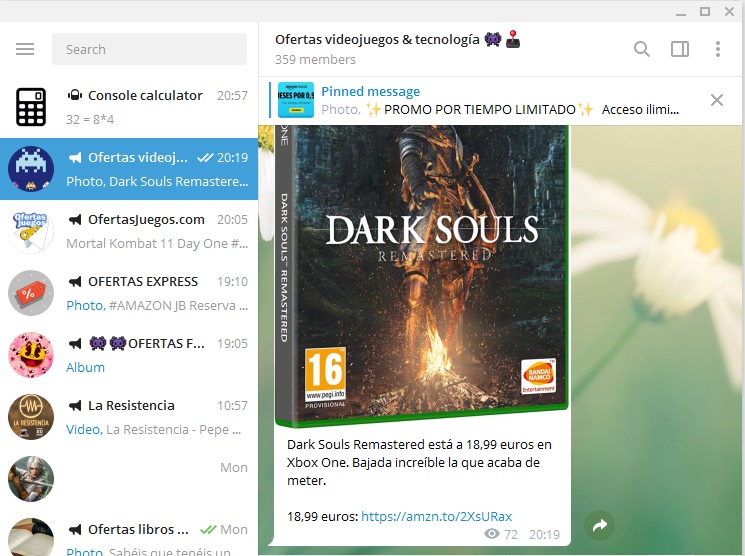The width and height of the screenshot is (745, 556).
Task: Open the La Resistencia channel
Action: click(129, 417)
